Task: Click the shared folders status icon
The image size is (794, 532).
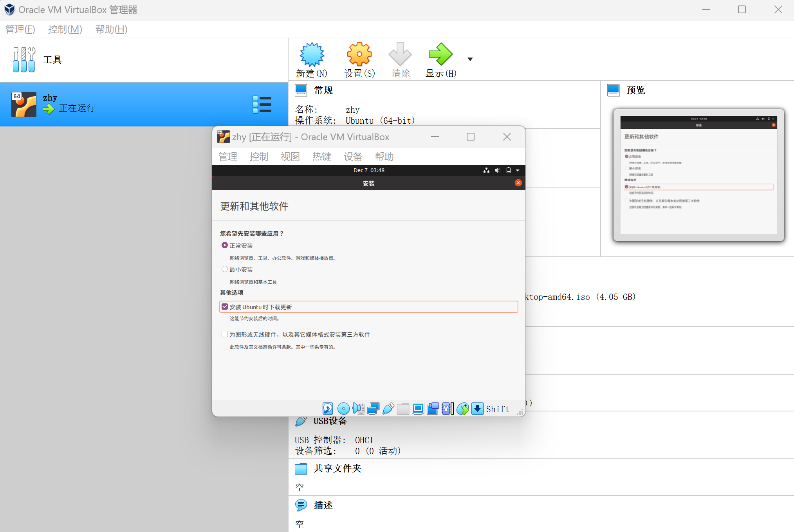Action: [x=403, y=409]
